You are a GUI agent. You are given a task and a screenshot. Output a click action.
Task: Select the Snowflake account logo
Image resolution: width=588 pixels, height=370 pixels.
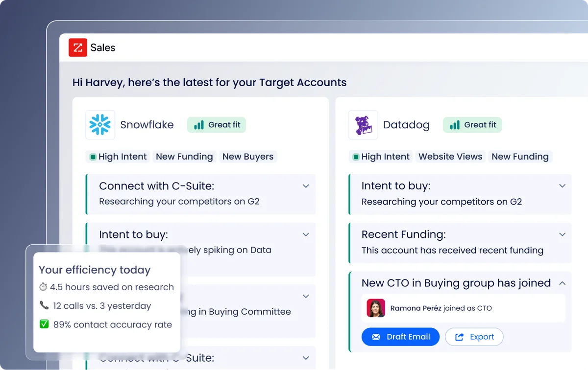point(100,125)
